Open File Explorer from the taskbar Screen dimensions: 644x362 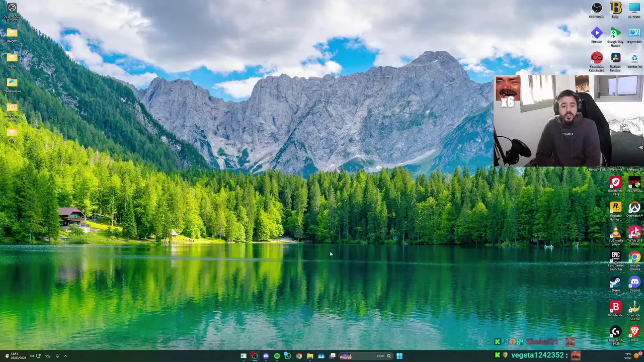[310, 356]
